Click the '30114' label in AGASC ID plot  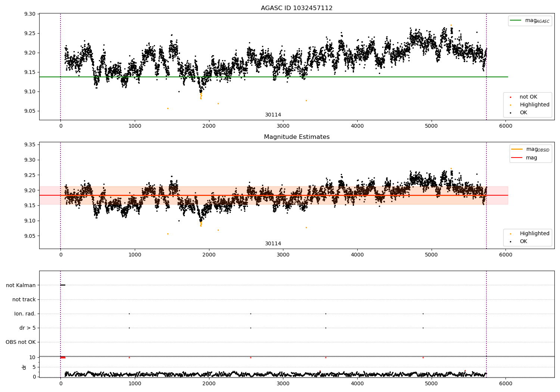(273, 115)
